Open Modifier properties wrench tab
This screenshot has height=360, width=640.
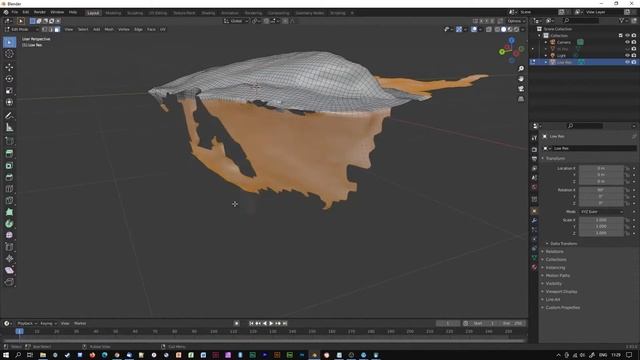click(x=534, y=220)
